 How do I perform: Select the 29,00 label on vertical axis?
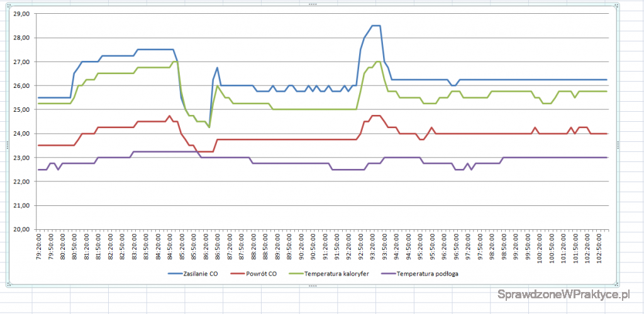coord(22,14)
